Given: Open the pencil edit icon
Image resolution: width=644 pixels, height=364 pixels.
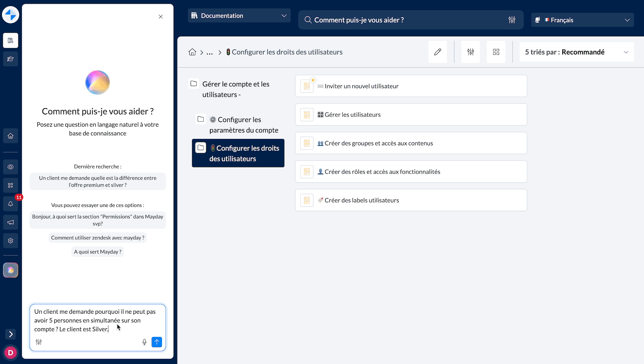Looking at the screenshot, I should [438, 52].
